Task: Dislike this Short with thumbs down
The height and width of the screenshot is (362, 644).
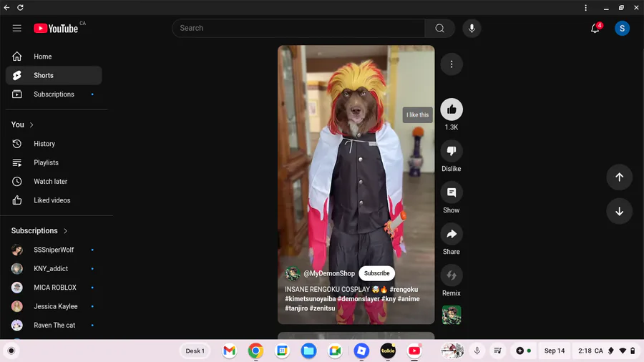Action: point(452,151)
